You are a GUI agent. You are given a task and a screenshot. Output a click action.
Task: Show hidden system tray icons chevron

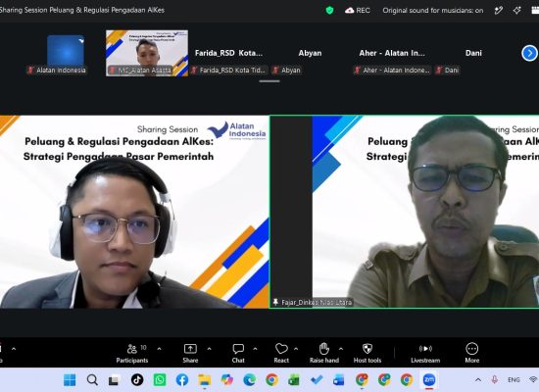[478, 380]
